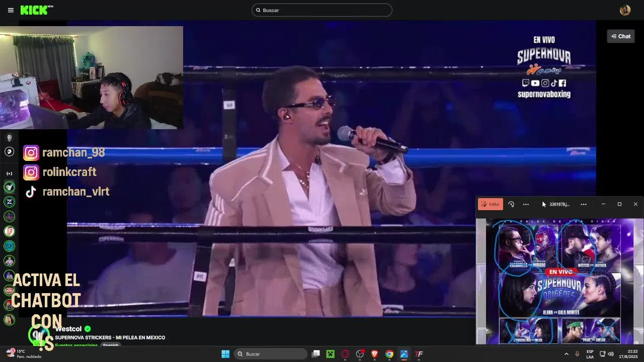Open Brave browser from the taskbar
644x362 pixels.
[x=374, y=354]
